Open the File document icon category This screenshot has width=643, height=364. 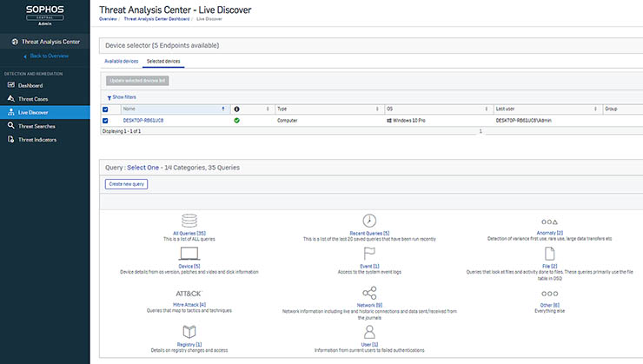(x=548, y=254)
